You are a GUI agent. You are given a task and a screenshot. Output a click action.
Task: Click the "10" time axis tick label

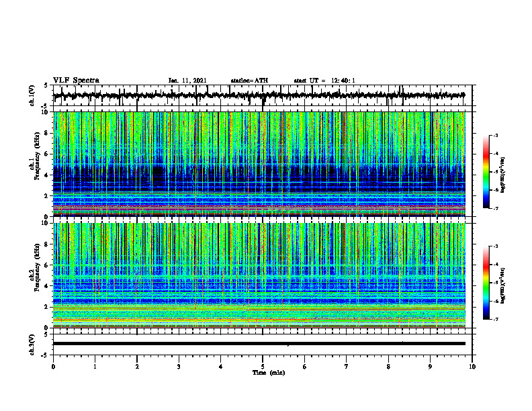click(472, 367)
